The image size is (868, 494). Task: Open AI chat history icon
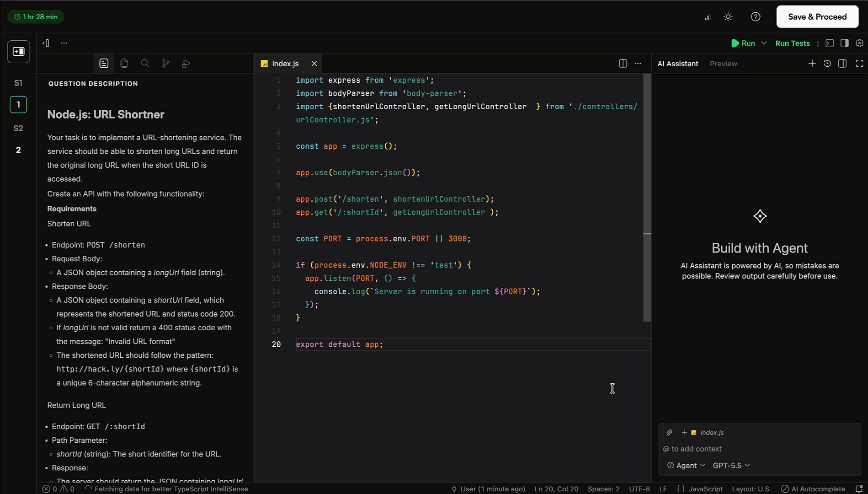pyautogui.click(x=827, y=64)
